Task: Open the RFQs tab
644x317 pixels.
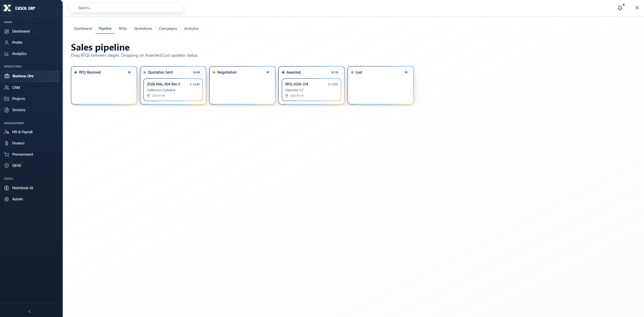Action: (x=123, y=28)
